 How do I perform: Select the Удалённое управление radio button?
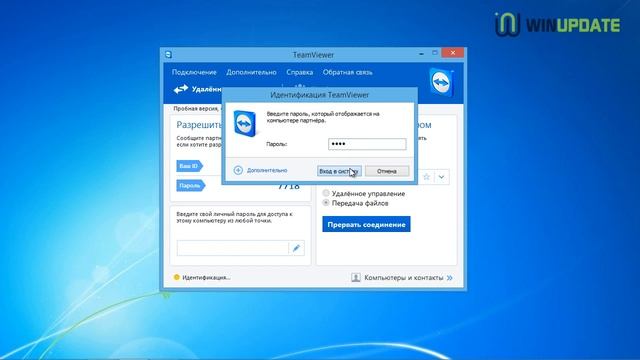click(x=326, y=193)
